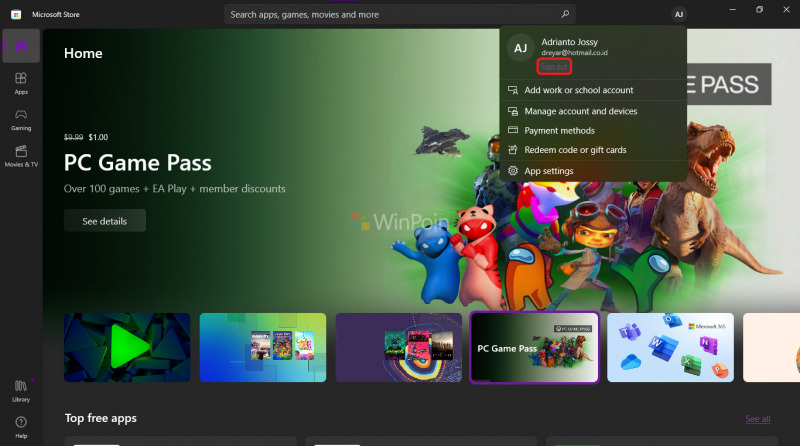Viewport: 800px width, 446px height.
Task: Open the Library in sidebar
Action: 21,391
